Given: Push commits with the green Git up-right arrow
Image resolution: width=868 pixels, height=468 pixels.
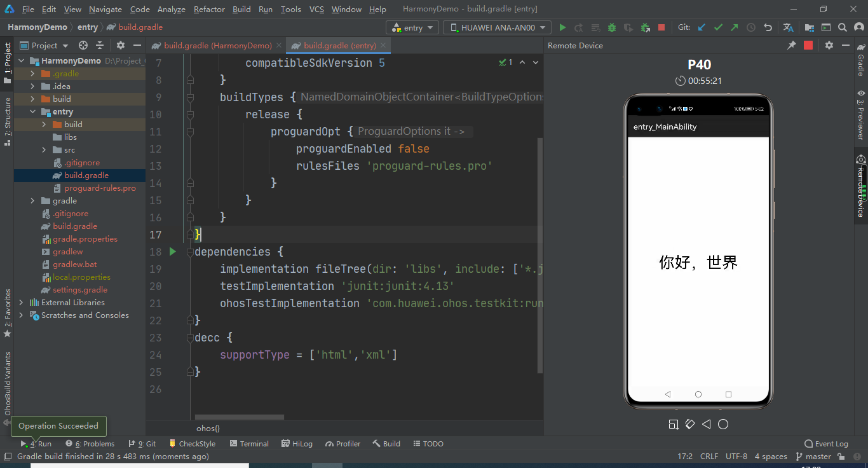Looking at the screenshot, I should 735,27.
